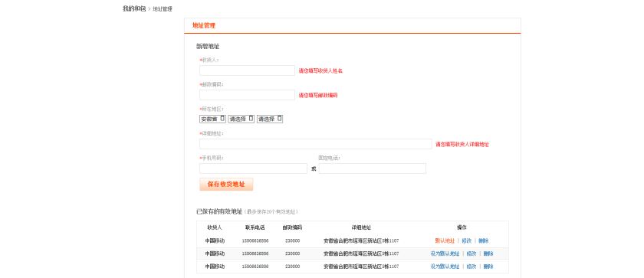Click the red 请您填写收货人姓名 error message

coord(320,71)
